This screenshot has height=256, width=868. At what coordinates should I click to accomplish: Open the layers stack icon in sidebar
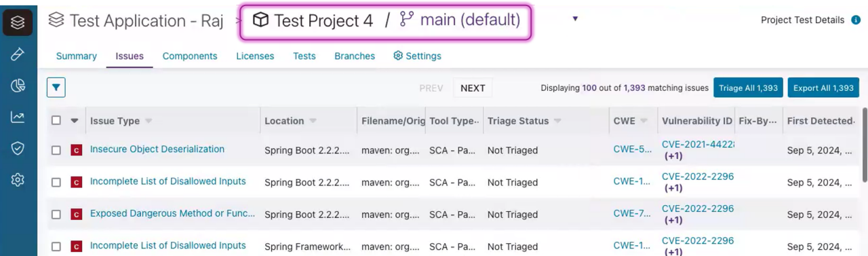click(18, 23)
